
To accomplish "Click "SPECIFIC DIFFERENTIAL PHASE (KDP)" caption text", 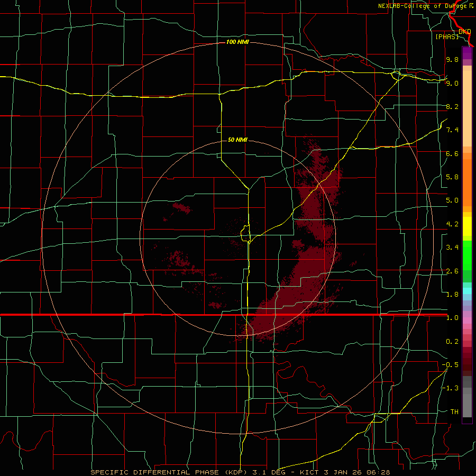I will 170,472.
